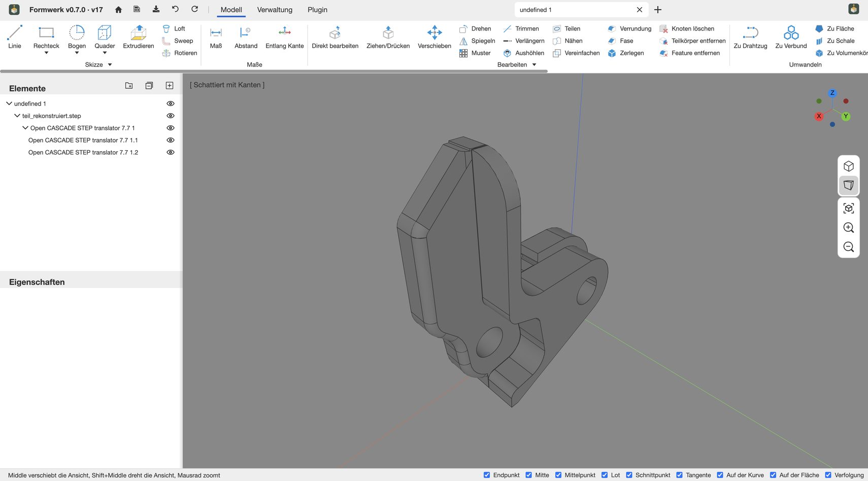Choose the Maß dimension tool
Viewport: 868px width, 481px height.
[216, 37]
